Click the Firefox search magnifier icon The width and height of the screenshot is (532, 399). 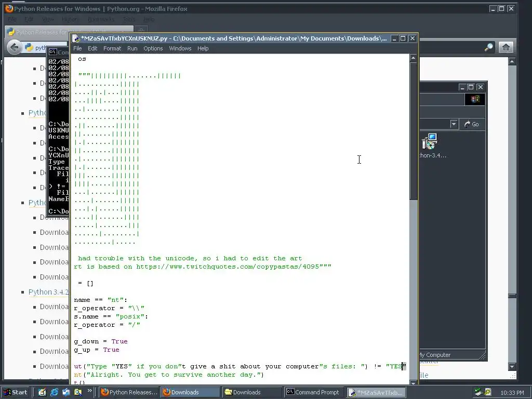point(488,47)
